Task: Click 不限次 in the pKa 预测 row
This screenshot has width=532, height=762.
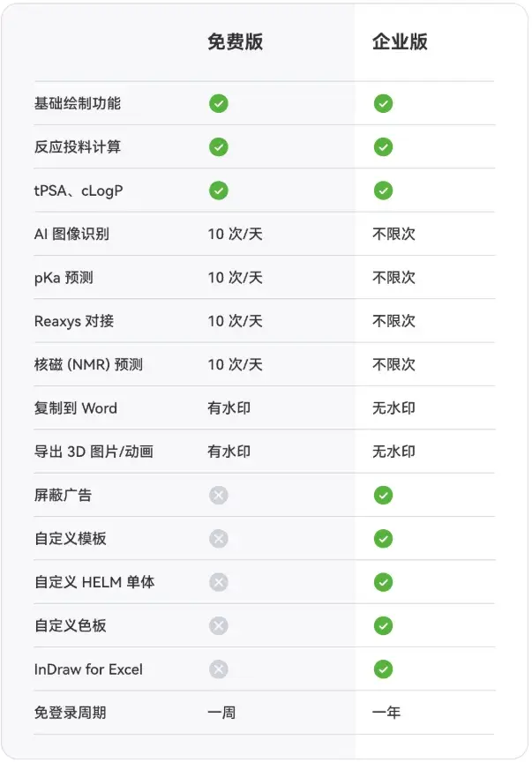Action: click(393, 278)
